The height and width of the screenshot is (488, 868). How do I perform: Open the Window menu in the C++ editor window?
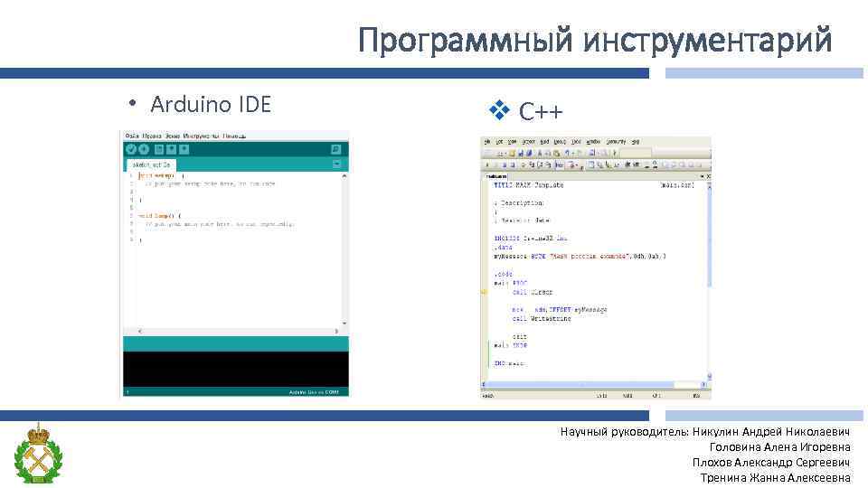[593, 142]
